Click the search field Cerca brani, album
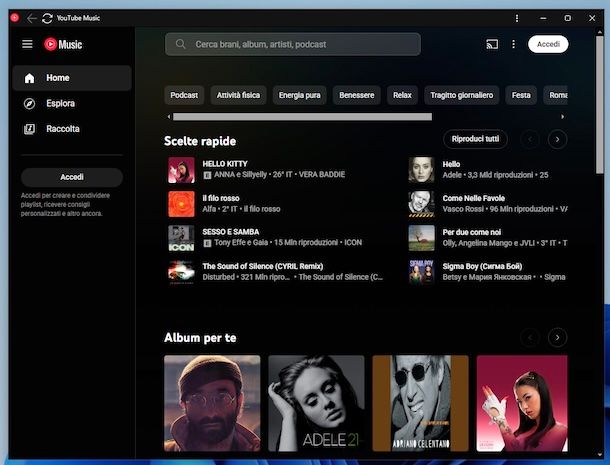 pos(293,44)
